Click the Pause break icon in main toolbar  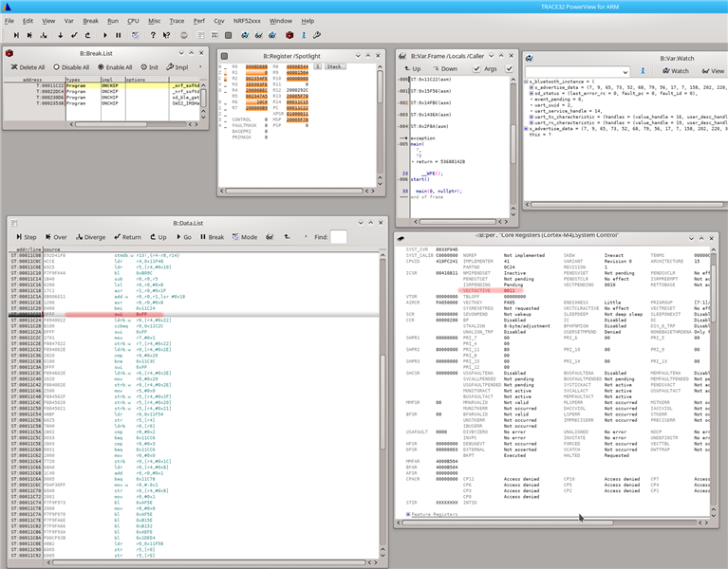click(x=119, y=35)
